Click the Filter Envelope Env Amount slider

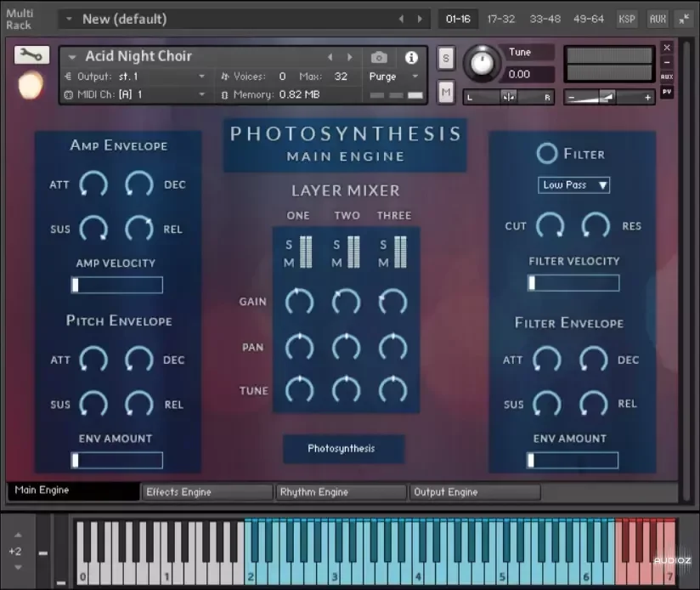[x=573, y=461]
